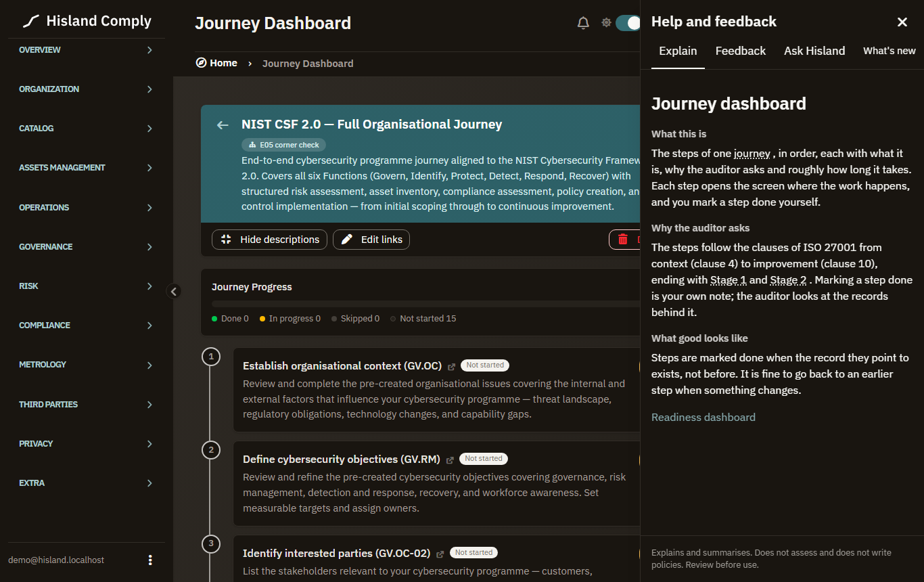
Task: Open external link for Establish organisational context
Action: 452,366
